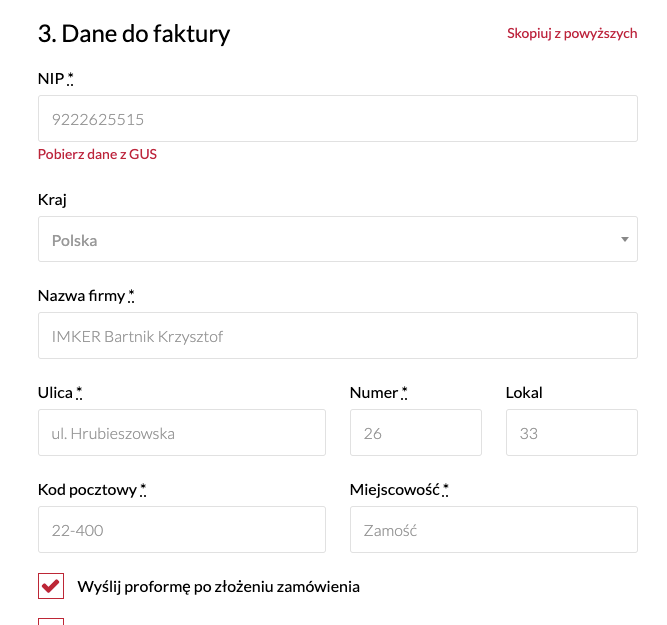The image size is (667, 625).
Task: Click the arrow on the Kraj selector
Action: (624, 240)
